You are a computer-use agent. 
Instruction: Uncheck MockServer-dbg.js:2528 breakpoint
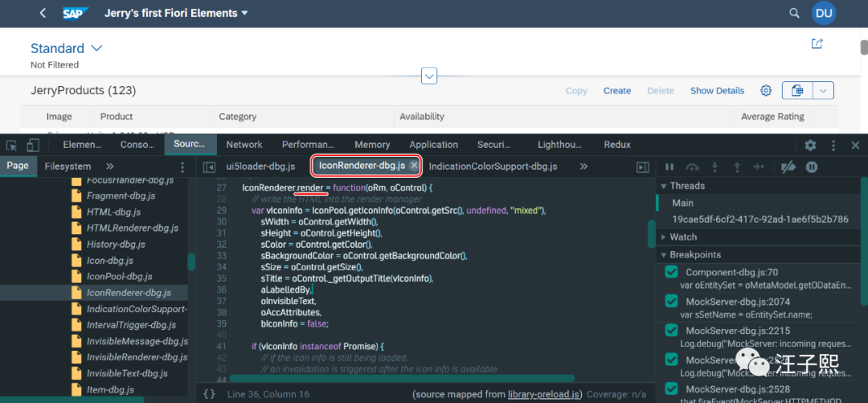pos(671,388)
